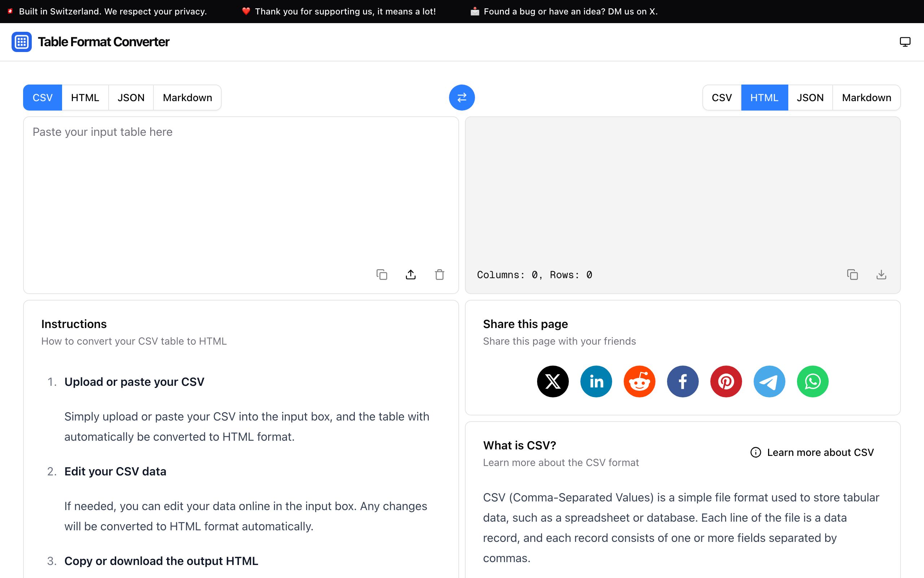Click the output area showing Columns: 0, Rows: 0
The image size is (924, 578).
(x=683, y=205)
